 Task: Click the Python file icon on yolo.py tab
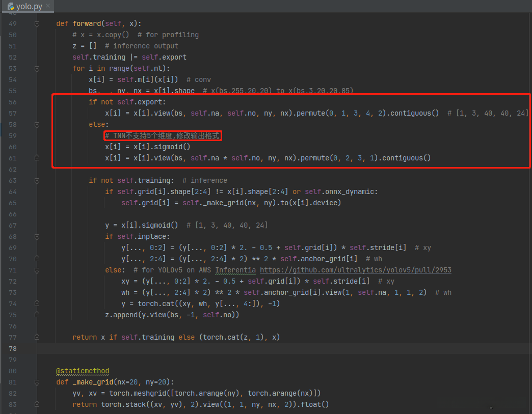(11, 7)
